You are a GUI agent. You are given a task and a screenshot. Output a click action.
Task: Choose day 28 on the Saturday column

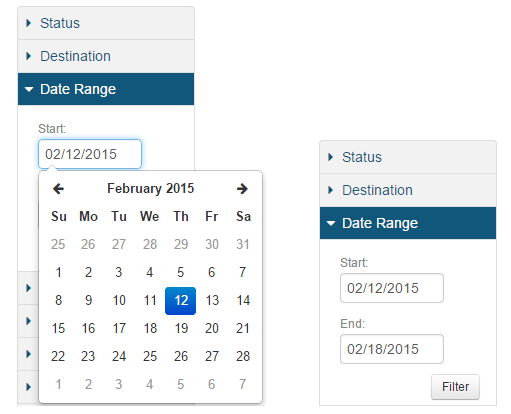243,356
